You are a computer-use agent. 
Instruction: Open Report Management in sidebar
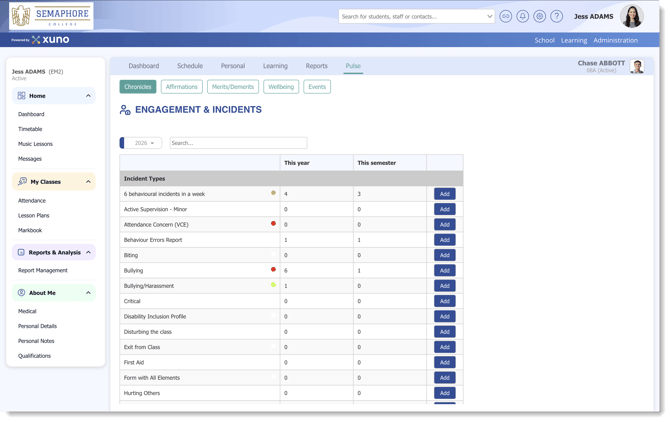click(43, 270)
